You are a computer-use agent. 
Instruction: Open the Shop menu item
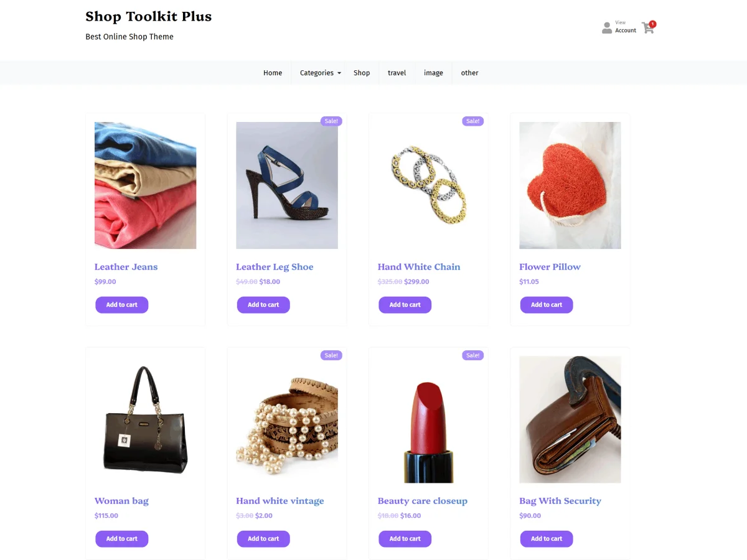(362, 73)
